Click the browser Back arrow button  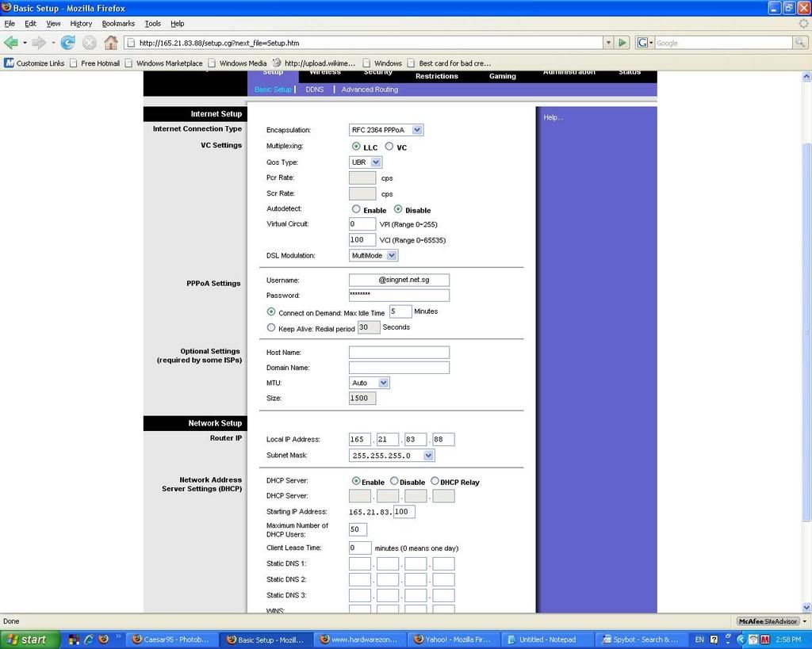pos(11,43)
